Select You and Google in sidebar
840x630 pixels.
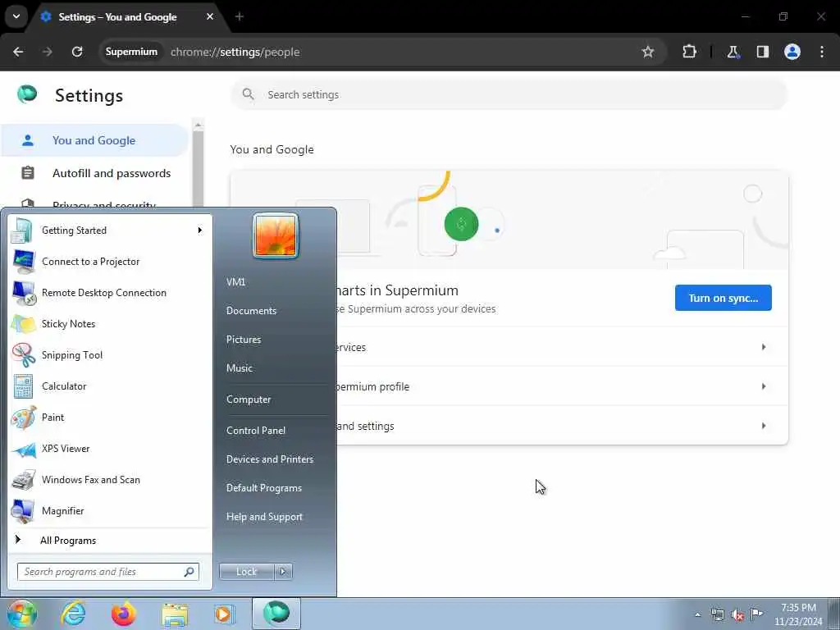(x=94, y=140)
